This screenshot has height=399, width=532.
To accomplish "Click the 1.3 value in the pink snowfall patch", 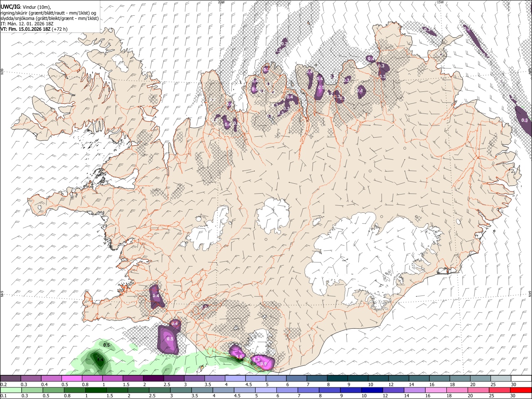I will [256, 360].
